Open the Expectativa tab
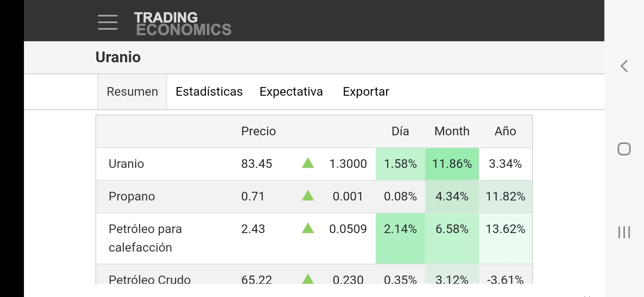 coord(291,92)
